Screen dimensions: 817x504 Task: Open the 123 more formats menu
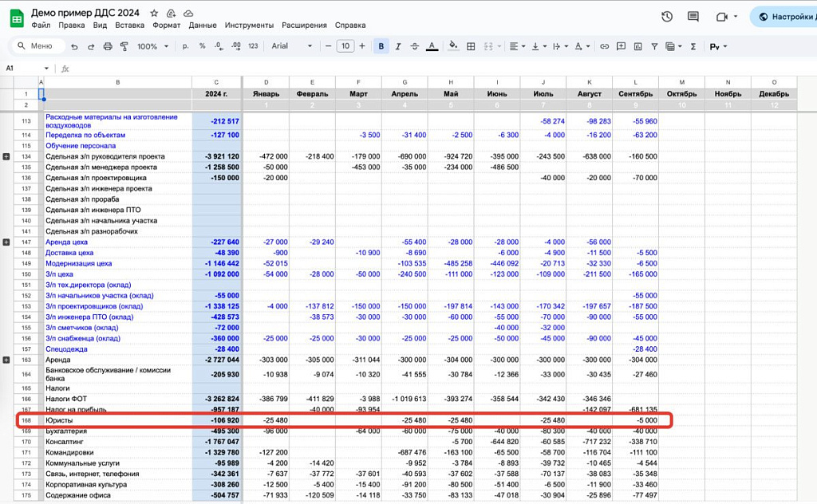pyautogui.click(x=253, y=46)
